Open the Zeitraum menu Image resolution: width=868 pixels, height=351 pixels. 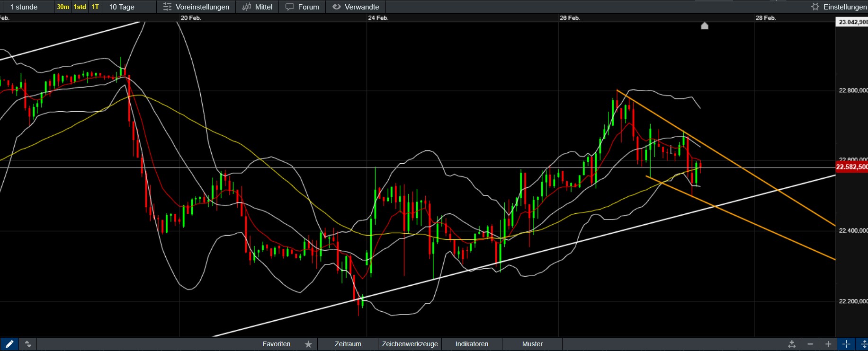coord(348,344)
